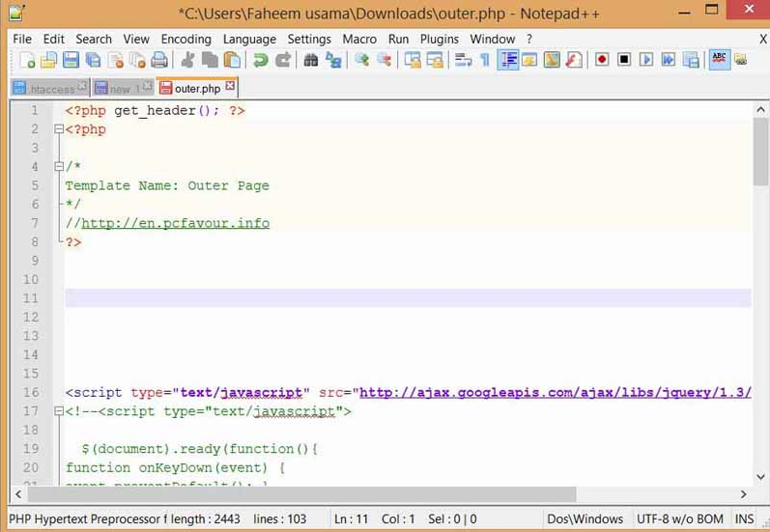Screen dimensions: 770x532
Task: Click the http://en.pcfavour.info link
Action: (175, 223)
